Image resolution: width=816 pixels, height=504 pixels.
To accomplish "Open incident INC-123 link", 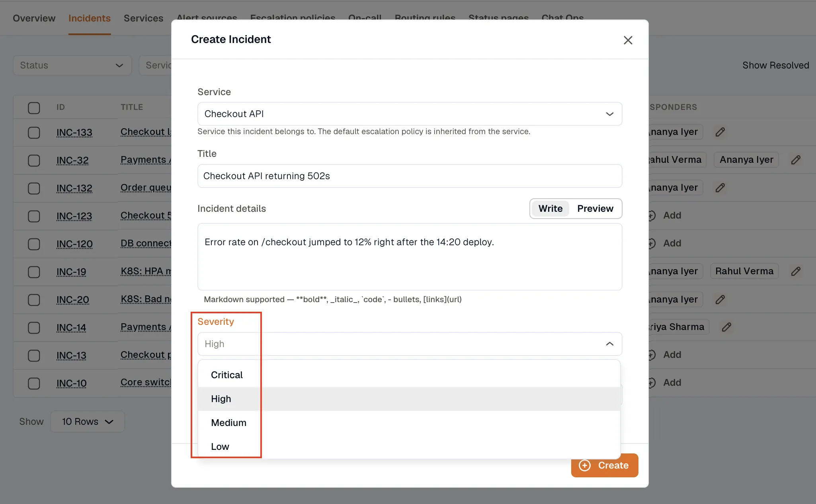I will click(x=74, y=216).
